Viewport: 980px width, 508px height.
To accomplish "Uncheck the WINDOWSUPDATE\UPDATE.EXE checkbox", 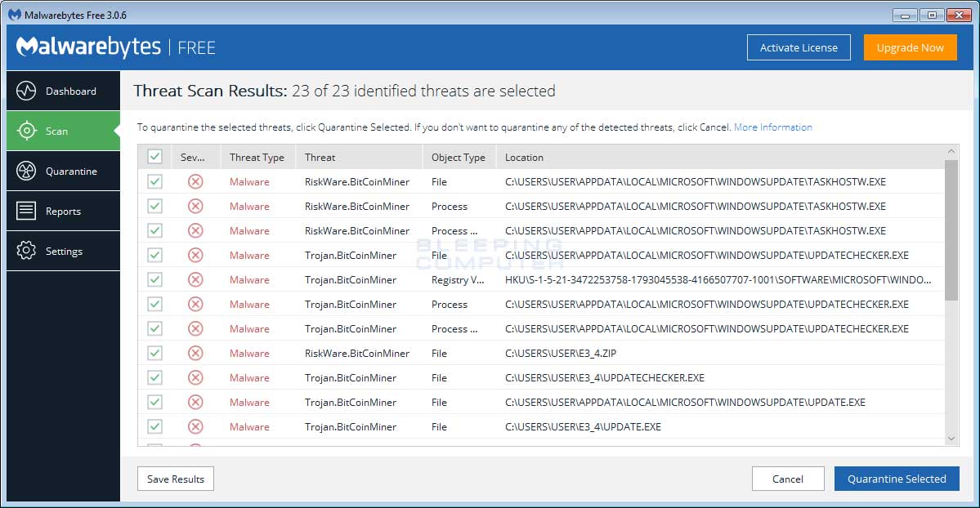I will [x=155, y=402].
